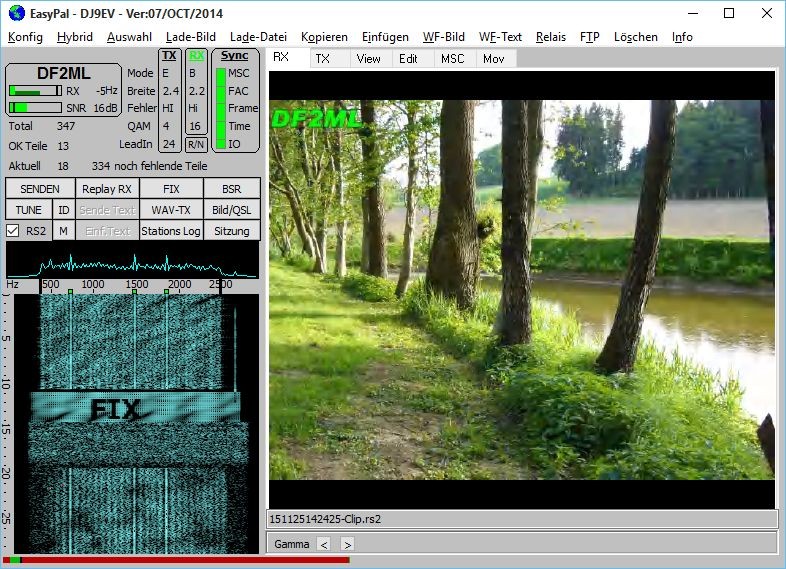Open the Lade-Datei menu
This screenshot has width=786, height=569.
point(258,37)
